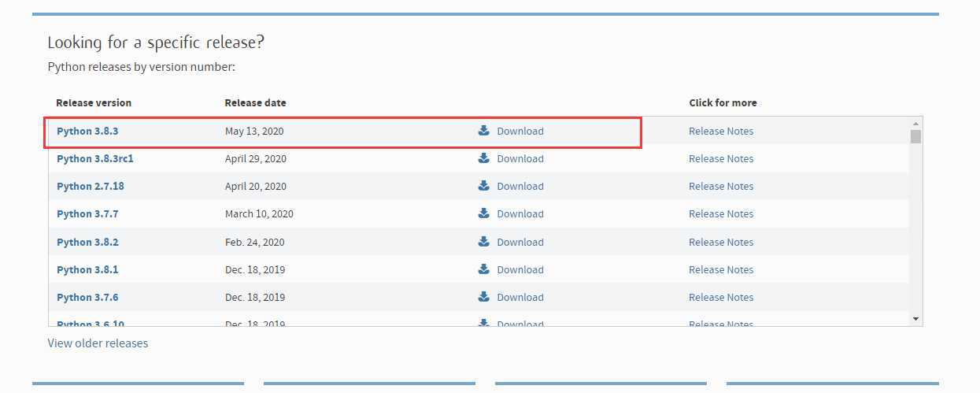View Release Notes for Python 3.8.3
Viewport: 980px width, 393px height.
pyautogui.click(x=721, y=132)
